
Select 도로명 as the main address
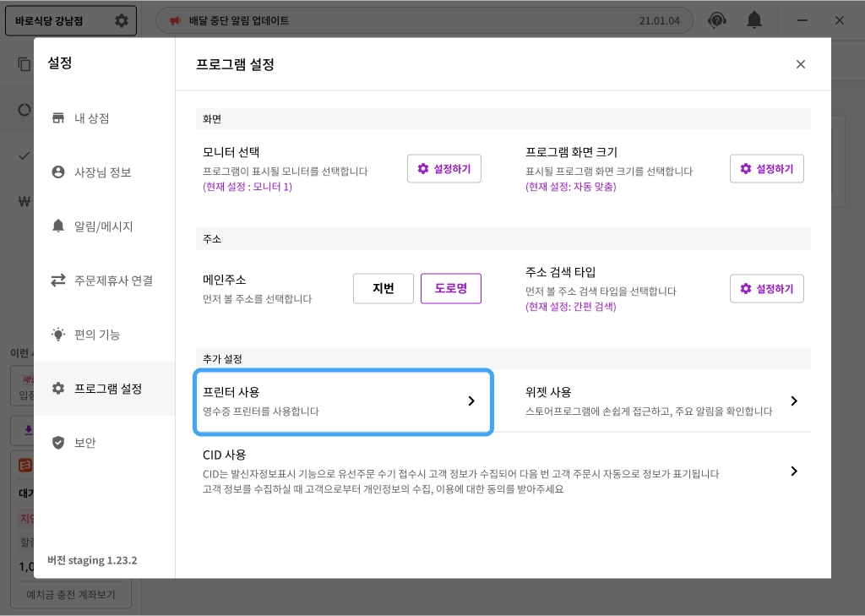pyautogui.click(x=451, y=289)
